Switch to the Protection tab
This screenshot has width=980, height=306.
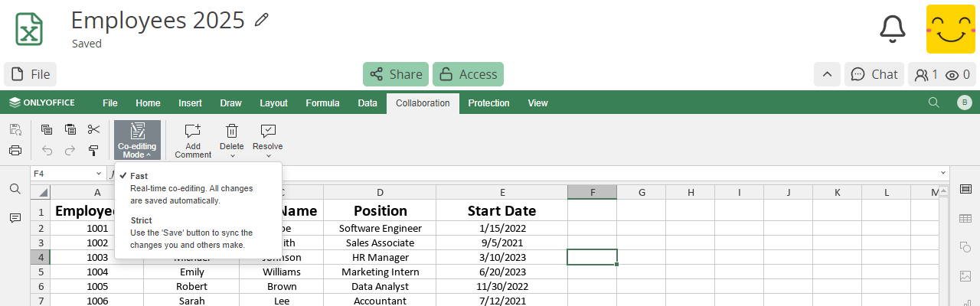tap(488, 103)
